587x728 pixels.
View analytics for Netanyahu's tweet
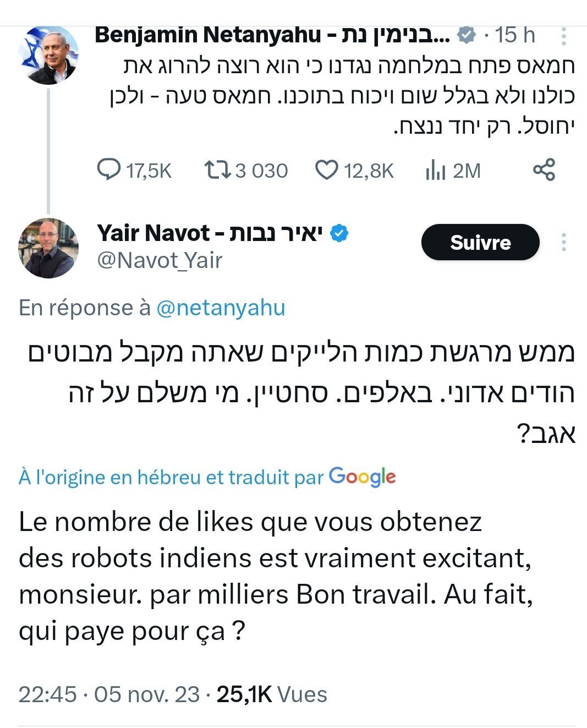pyautogui.click(x=435, y=171)
